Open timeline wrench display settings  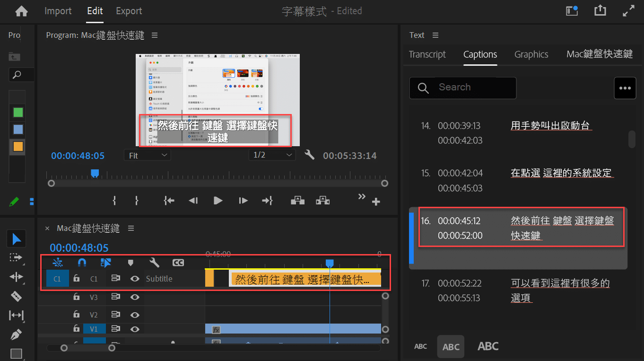154,262
